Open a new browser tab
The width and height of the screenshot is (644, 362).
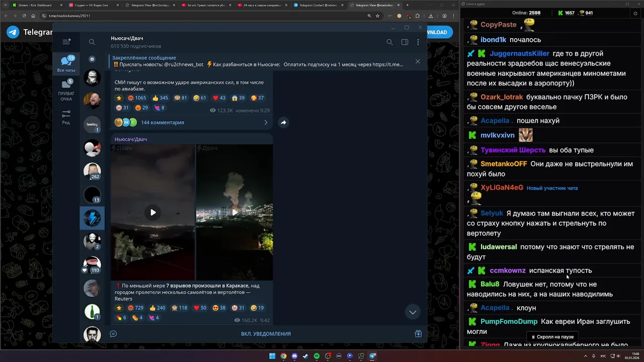click(408, 5)
